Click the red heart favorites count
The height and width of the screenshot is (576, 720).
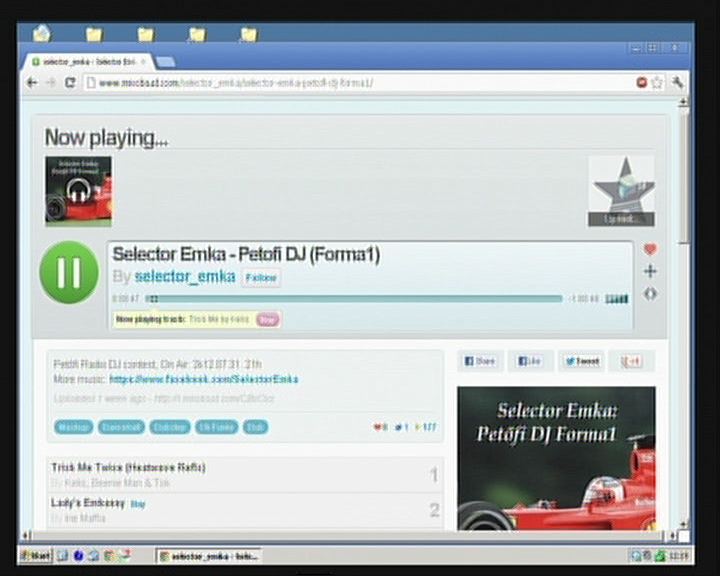pos(380,428)
